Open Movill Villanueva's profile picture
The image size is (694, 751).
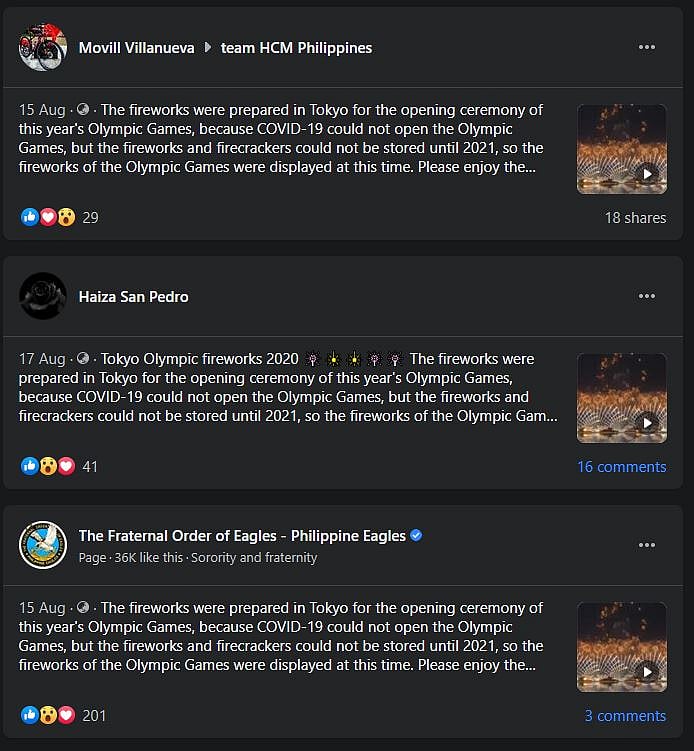tap(43, 47)
